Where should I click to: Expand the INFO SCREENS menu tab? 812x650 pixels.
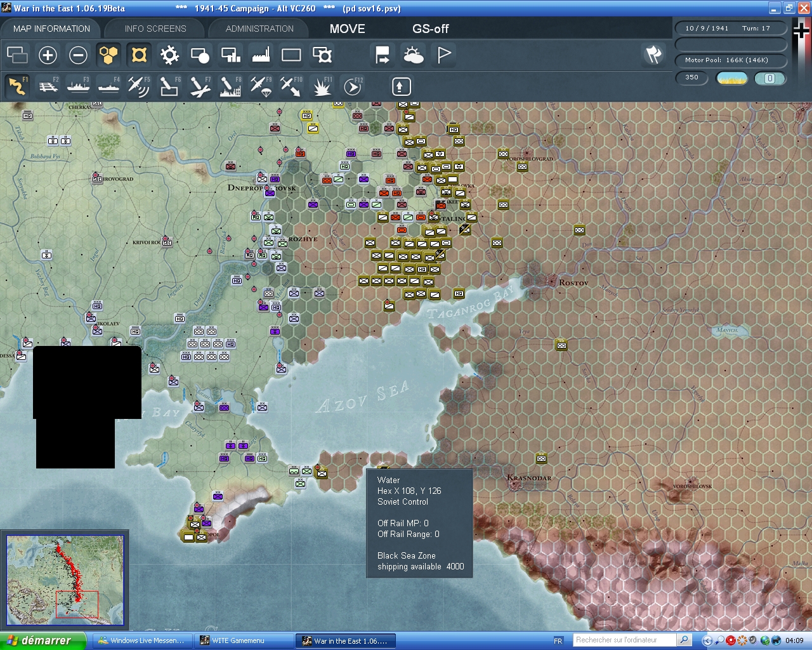point(154,28)
